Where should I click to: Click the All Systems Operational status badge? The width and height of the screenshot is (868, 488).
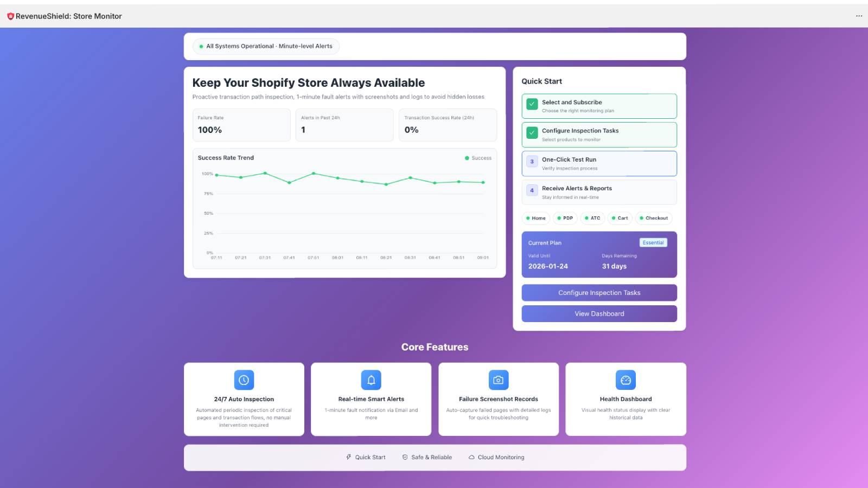(x=266, y=47)
